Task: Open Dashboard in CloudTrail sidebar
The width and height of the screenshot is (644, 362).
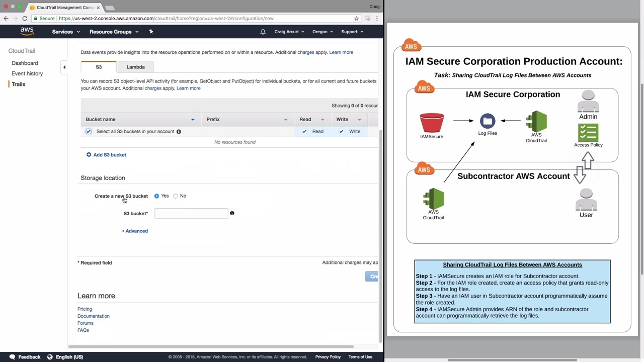Action: (25, 63)
